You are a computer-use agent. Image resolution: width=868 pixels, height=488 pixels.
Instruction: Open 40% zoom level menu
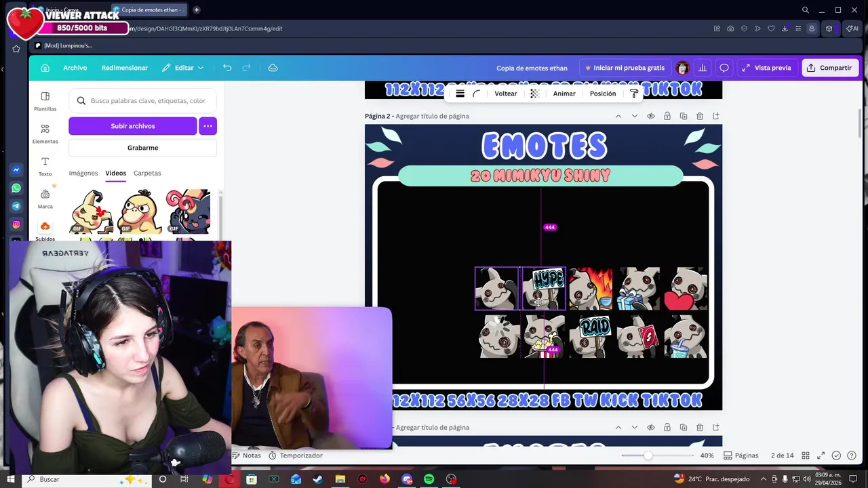[707, 455]
